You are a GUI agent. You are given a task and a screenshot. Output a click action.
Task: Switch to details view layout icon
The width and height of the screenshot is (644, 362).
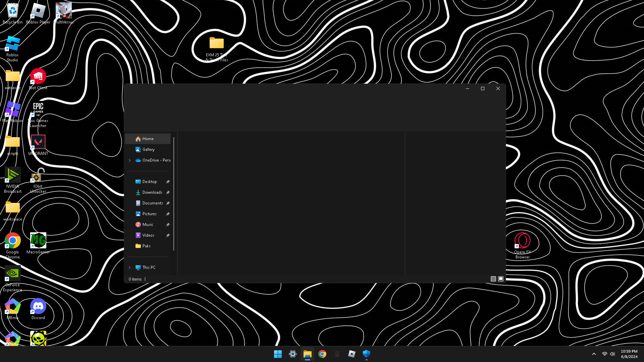(x=493, y=279)
